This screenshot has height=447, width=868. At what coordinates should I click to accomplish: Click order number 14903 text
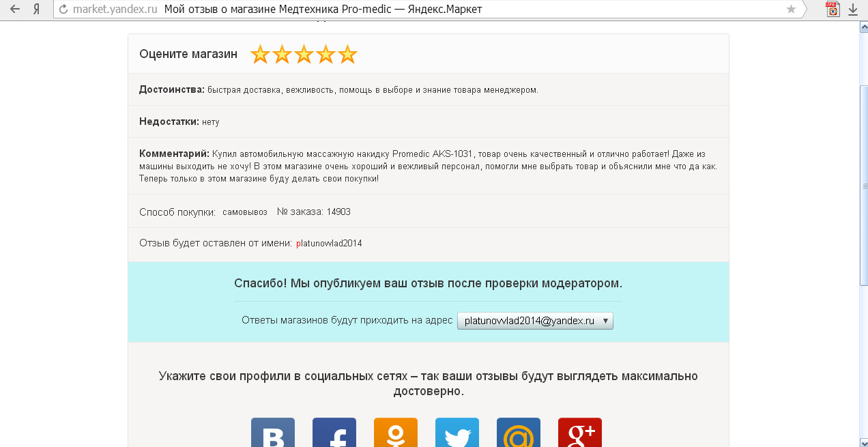point(338,212)
